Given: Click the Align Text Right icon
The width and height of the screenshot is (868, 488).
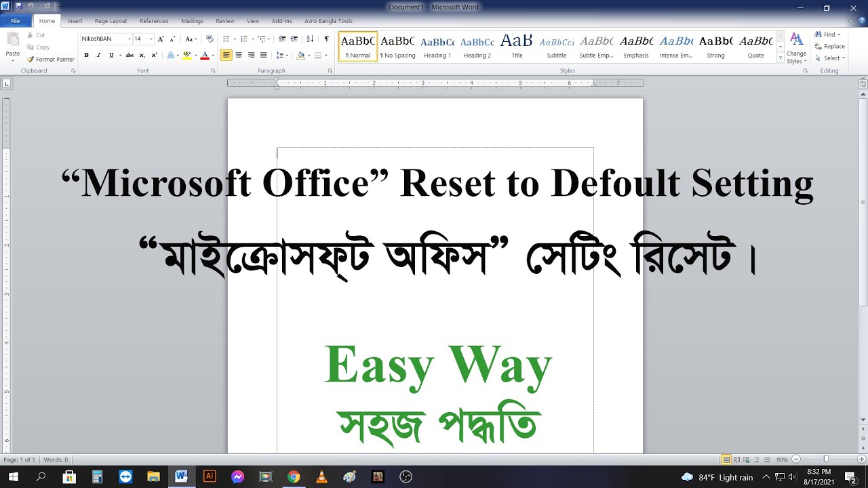Looking at the screenshot, I should coord(251,56).
